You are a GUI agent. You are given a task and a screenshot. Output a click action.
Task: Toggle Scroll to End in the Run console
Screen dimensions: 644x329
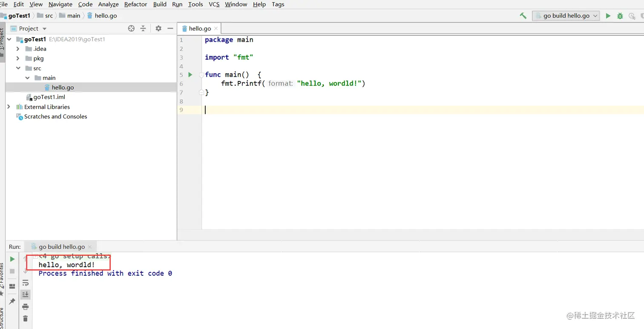pyautogui.click(x=25, y=294)
